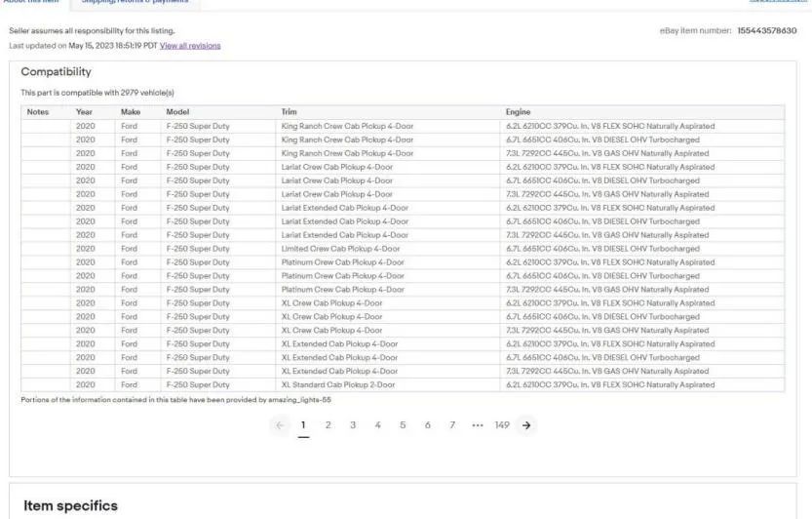
Task: Click the Trim column header
Action: tap(289, 112)
